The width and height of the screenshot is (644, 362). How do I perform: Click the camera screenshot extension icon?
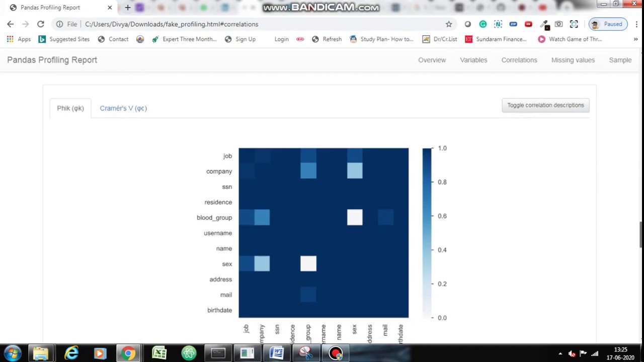(x=558, y=24)
